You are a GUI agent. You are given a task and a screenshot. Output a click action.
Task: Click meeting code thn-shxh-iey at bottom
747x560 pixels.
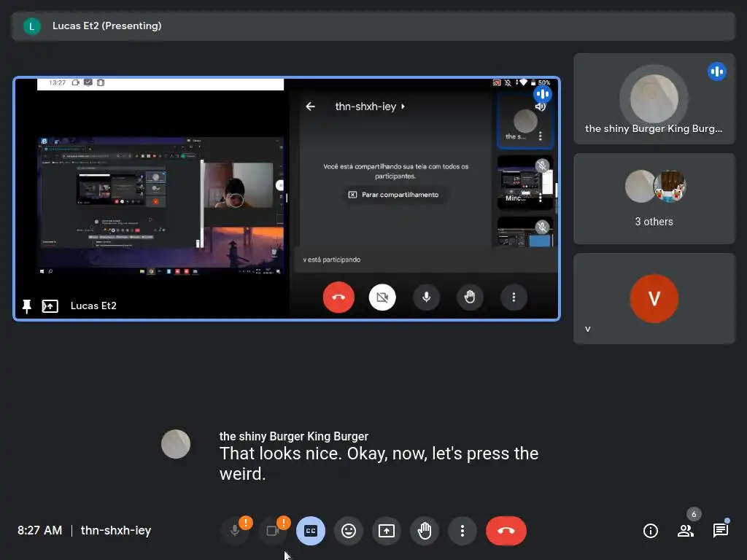(116, 530)
